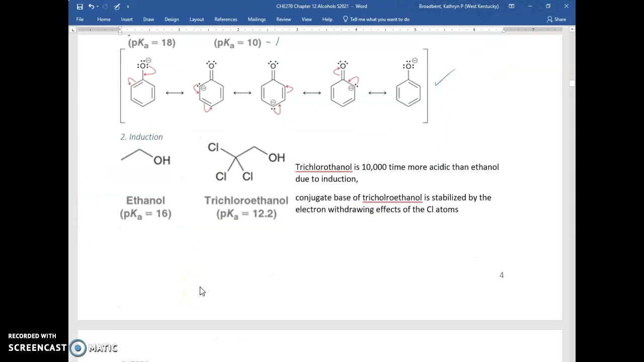Open the Layout tab

(x=197, y=20)
